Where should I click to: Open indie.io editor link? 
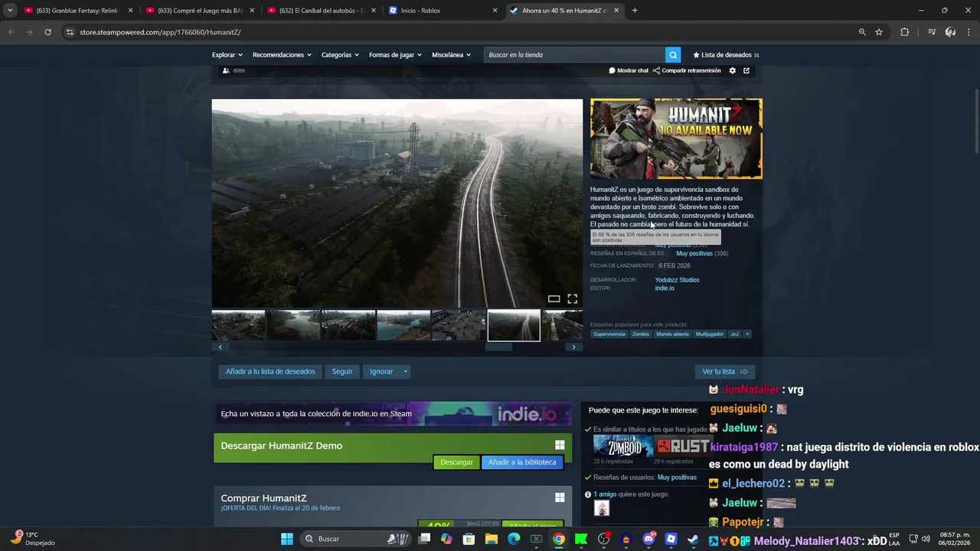[665, 289]
